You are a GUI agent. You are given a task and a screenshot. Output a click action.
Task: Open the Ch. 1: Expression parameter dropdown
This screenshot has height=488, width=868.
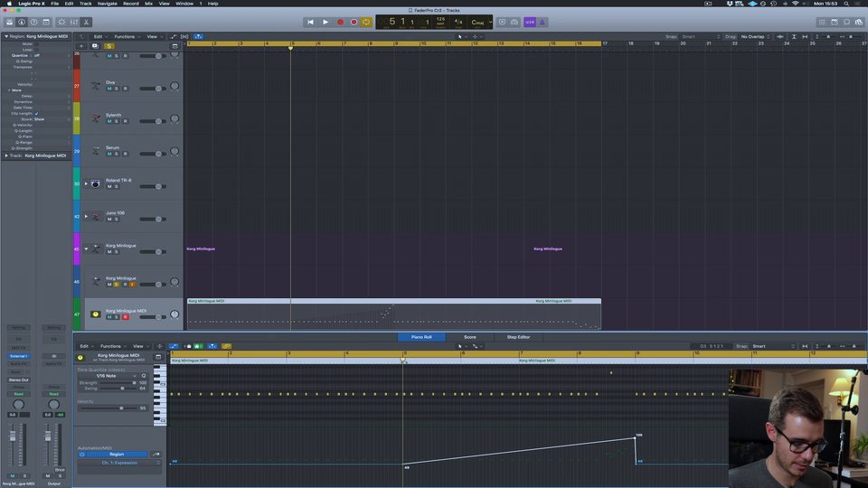point(119,463)
